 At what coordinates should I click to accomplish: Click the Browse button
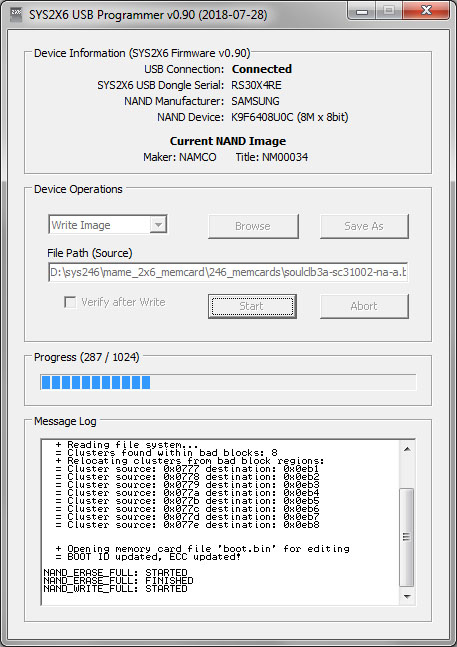coord(253,226)
